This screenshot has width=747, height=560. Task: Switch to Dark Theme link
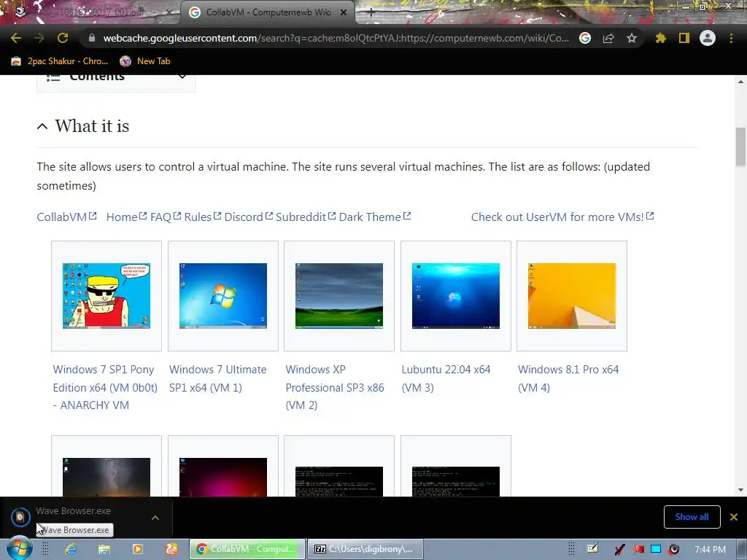coord(374,217)
